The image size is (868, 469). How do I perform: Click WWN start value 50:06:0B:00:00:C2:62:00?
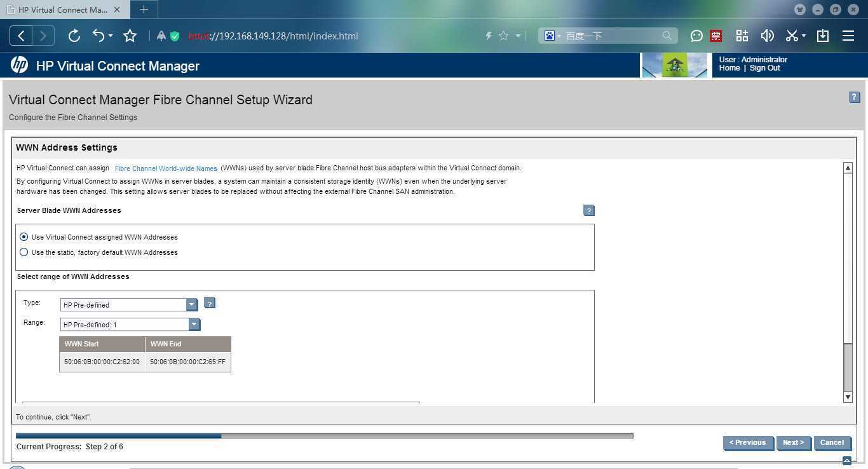(102, 362)
